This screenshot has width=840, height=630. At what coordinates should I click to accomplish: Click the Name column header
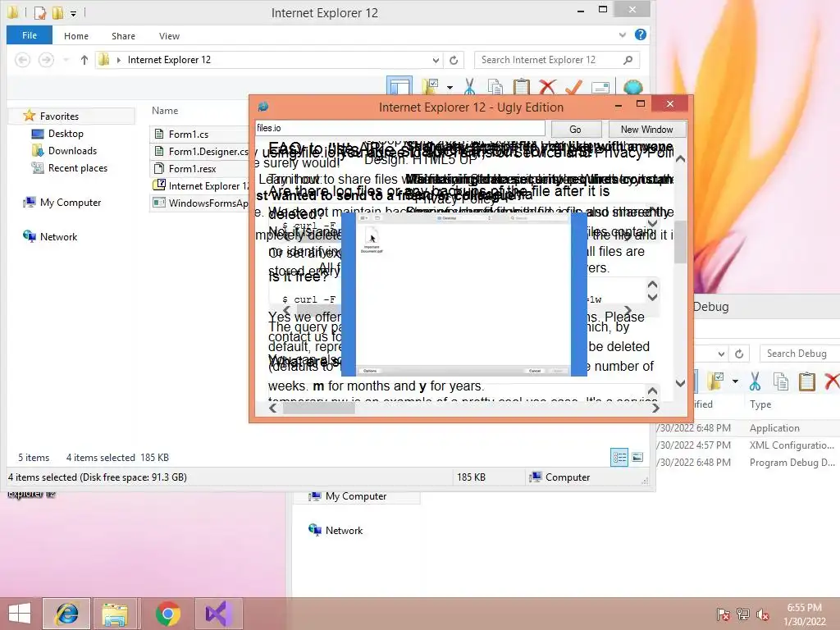165,111
